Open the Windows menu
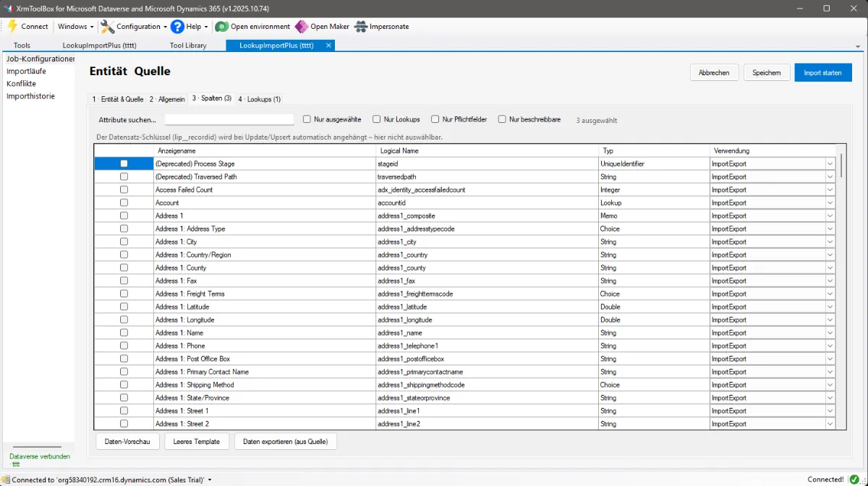 click(76, 27)
